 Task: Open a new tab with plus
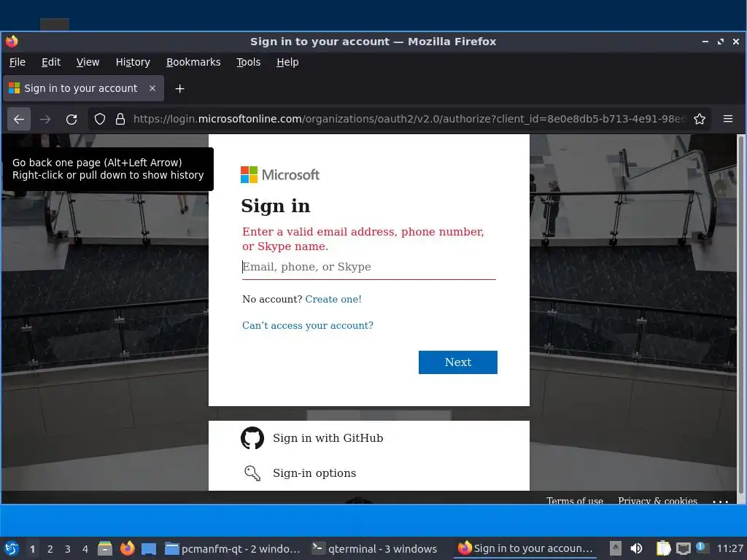point(179,88)
